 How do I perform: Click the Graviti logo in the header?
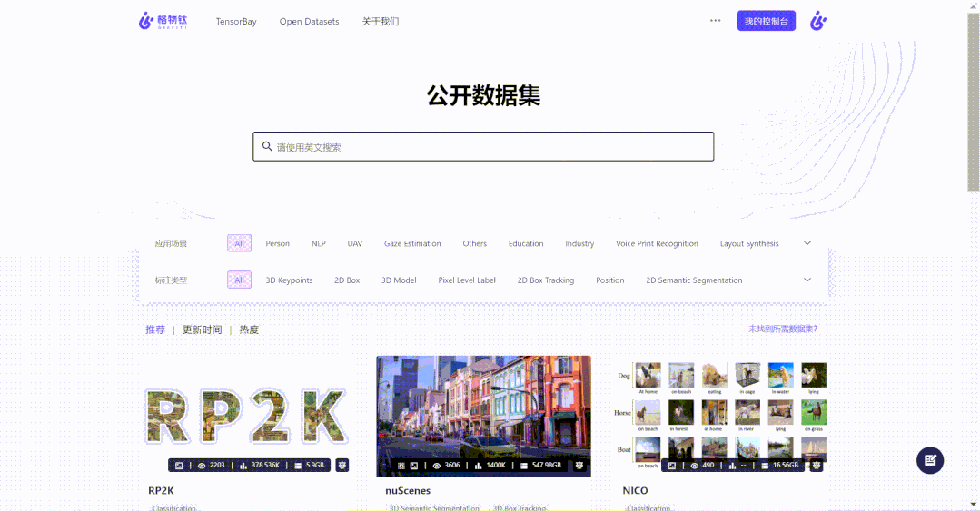163,21
